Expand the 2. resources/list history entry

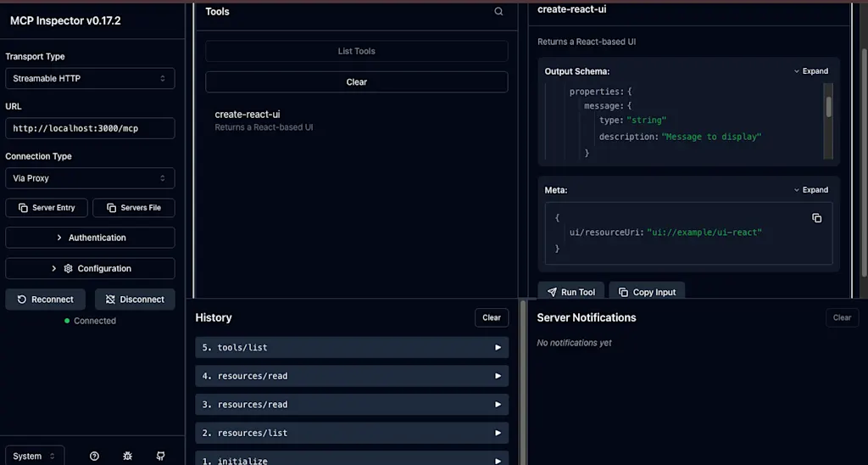tap(352, 433)
